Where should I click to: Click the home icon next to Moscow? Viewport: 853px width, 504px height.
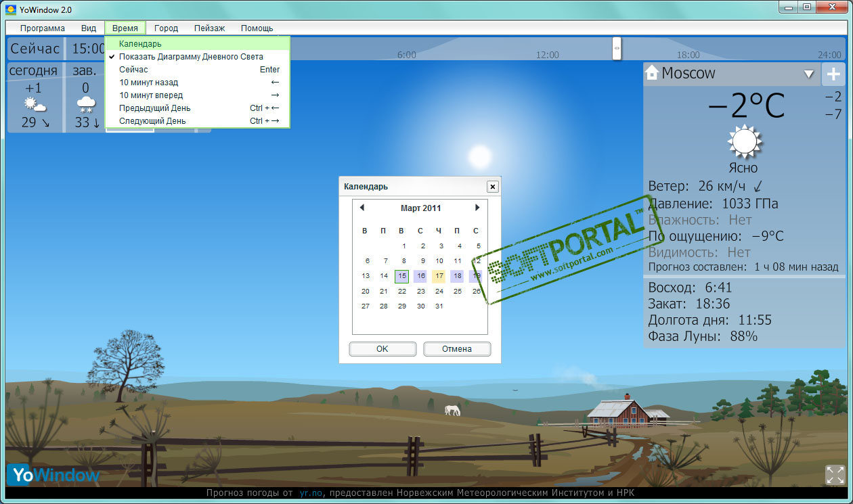[x=652, y=72]
